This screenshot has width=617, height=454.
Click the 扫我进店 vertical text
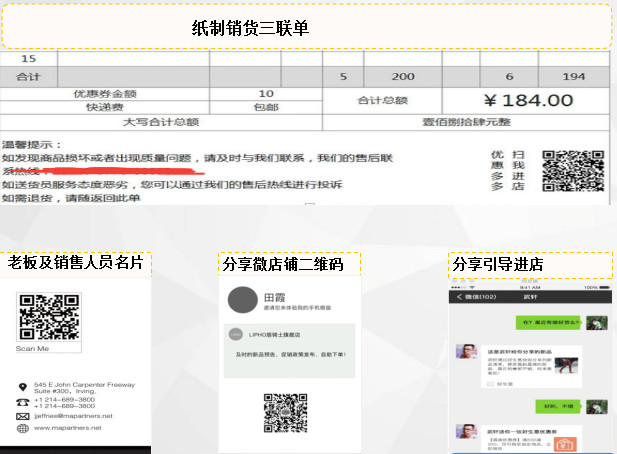click(x=518, y=171)
